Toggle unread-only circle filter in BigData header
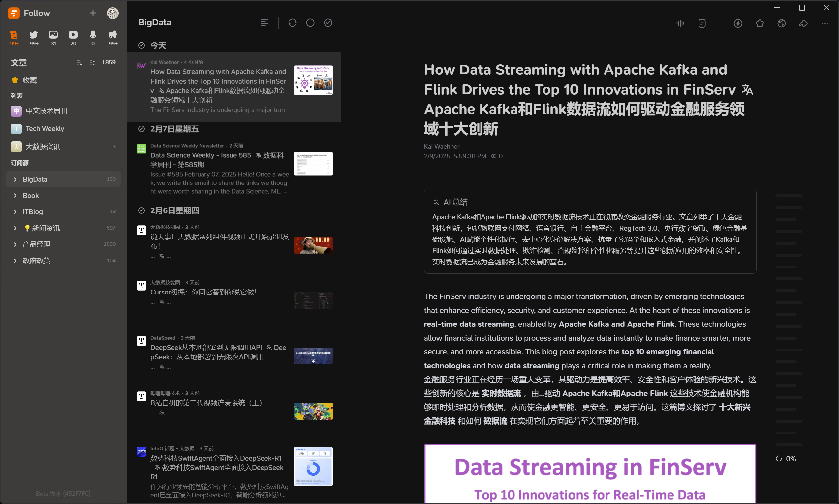Screen dimensions: 839x504 [310, 23]
